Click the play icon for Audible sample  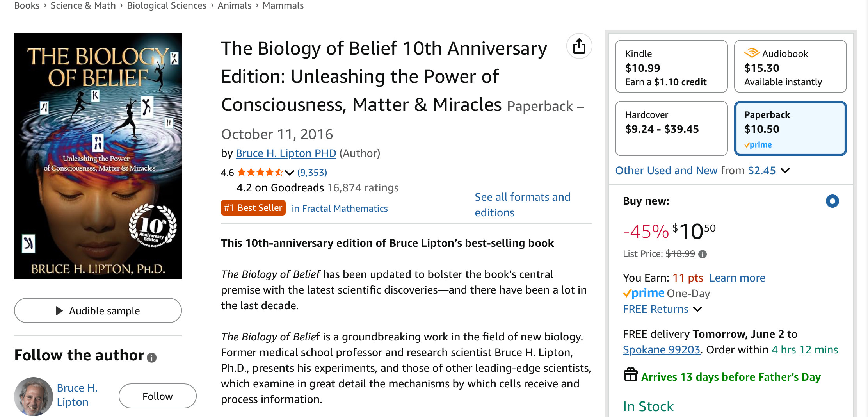click(59, 311)
